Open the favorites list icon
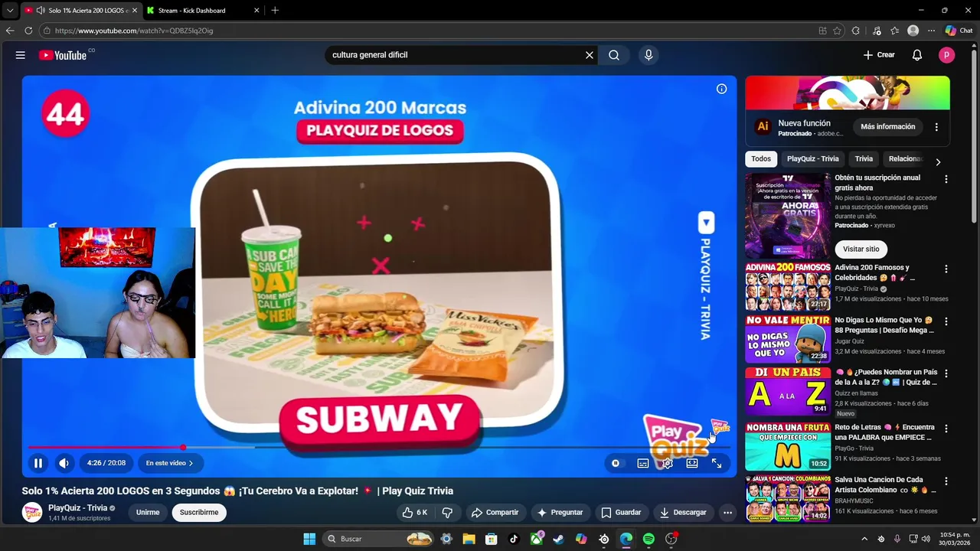 click(894, 31)
